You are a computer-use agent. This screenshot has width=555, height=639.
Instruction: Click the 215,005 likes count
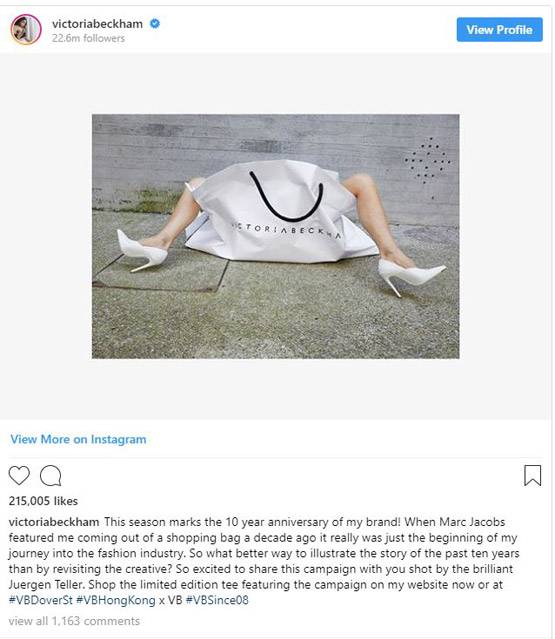(43, 501)
